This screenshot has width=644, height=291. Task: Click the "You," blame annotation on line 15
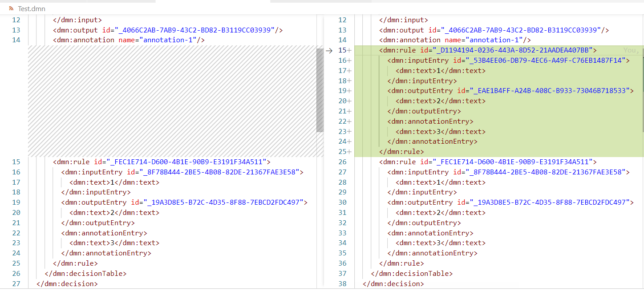point(632,50)
